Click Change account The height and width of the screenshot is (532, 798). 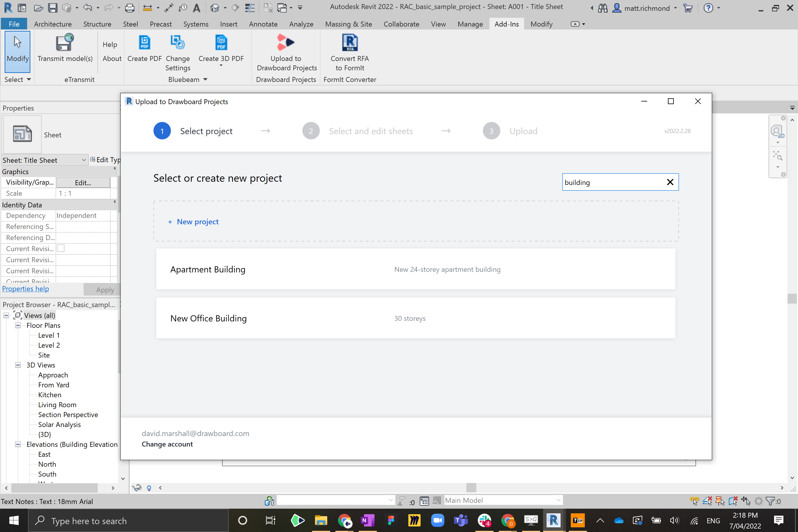167,444
